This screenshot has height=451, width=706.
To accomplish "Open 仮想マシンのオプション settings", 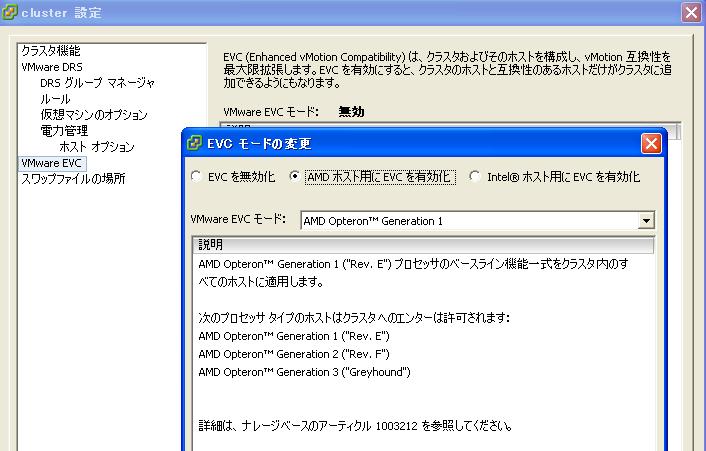I will [x=94, y=115].
